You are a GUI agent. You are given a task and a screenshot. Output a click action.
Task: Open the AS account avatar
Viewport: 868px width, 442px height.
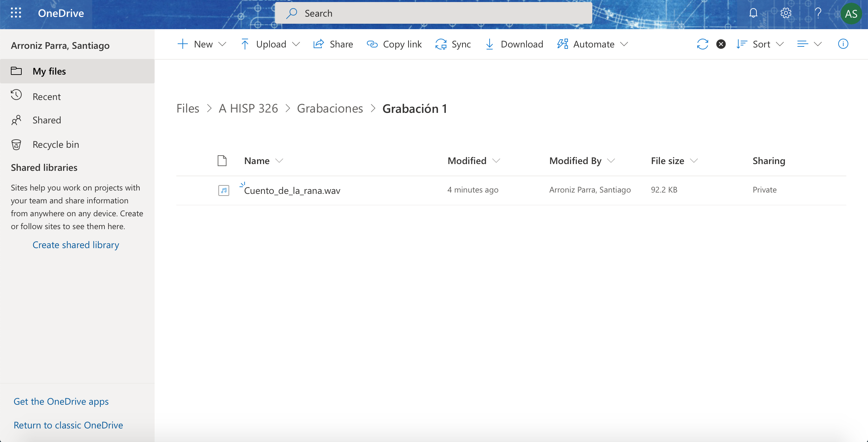[851, 14]
